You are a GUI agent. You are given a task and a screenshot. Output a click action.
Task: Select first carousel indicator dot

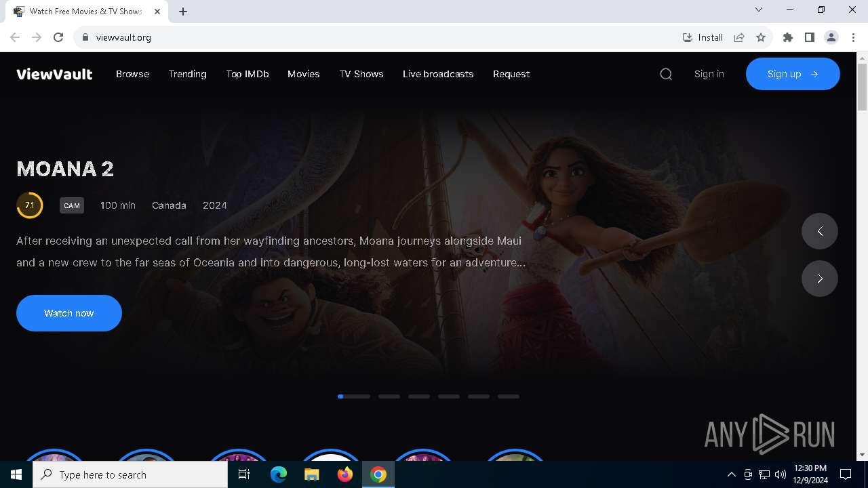point(354,396)
